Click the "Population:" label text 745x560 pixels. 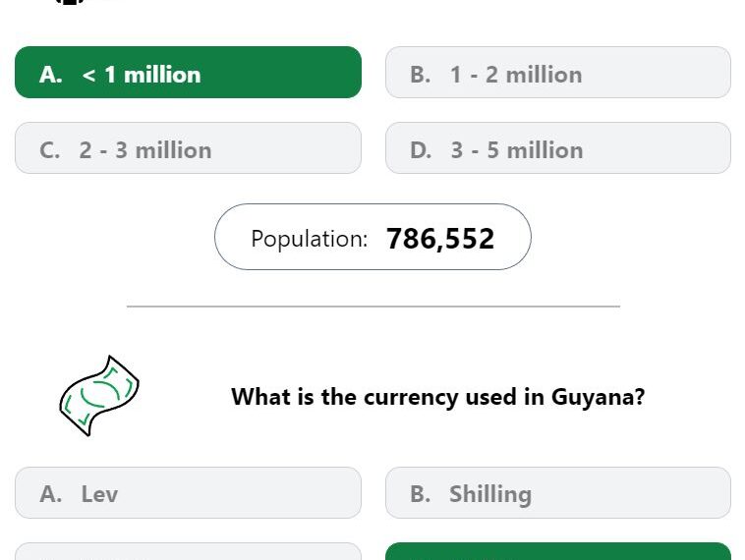coord(310,239)
